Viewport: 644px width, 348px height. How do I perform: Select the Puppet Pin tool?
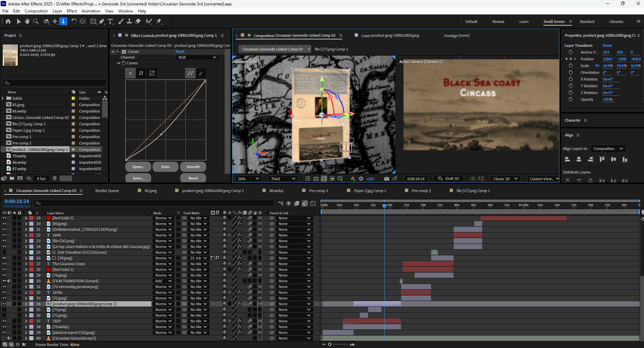[x=159, y=21]
